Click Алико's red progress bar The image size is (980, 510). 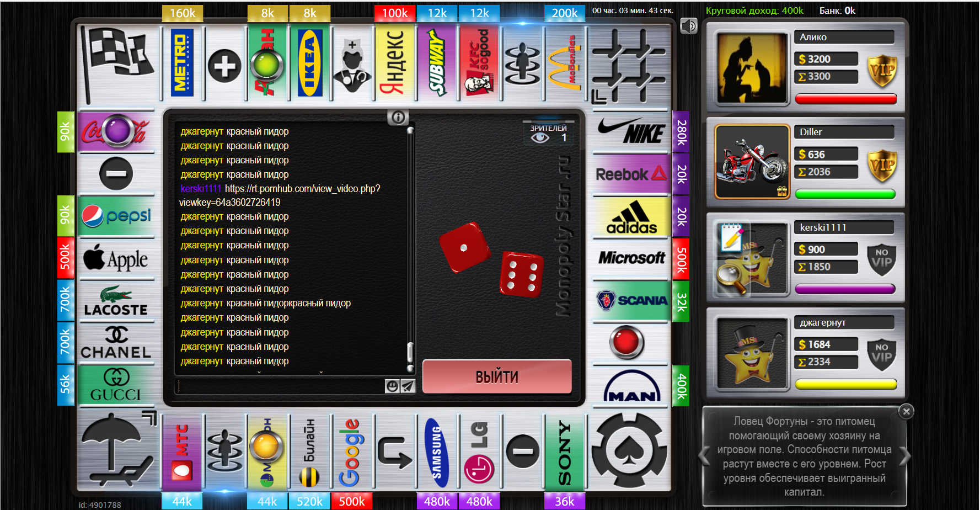(x=845, y=99)
